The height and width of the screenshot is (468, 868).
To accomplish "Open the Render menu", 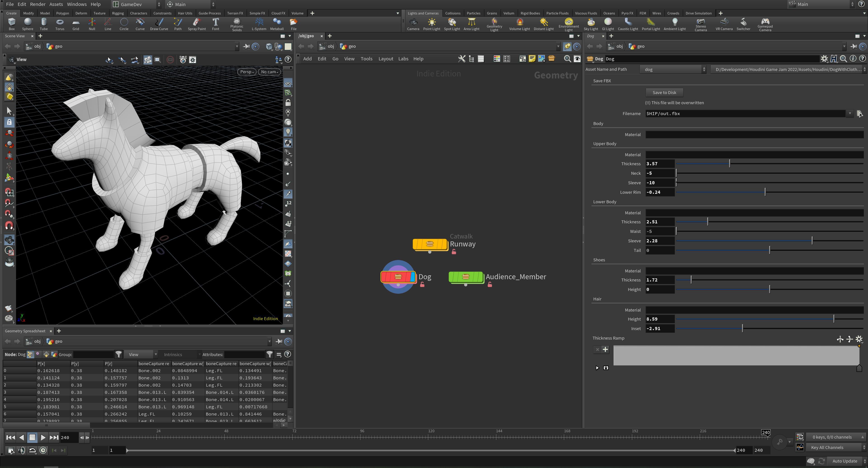I will [x=37, y=4].
